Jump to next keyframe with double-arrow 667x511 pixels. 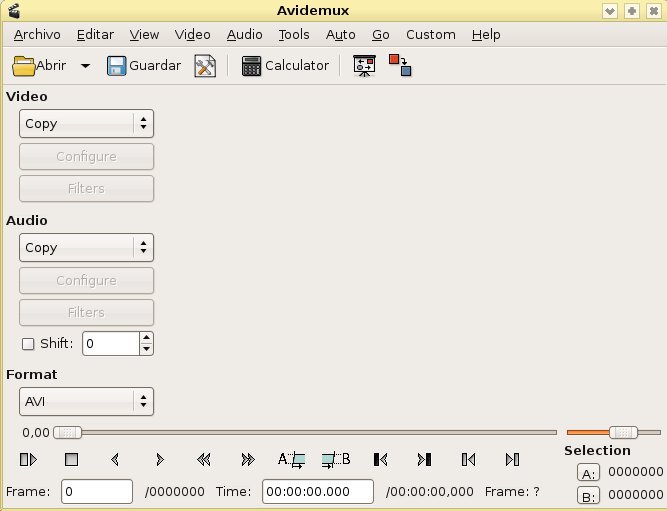click(x=248, y=460)
